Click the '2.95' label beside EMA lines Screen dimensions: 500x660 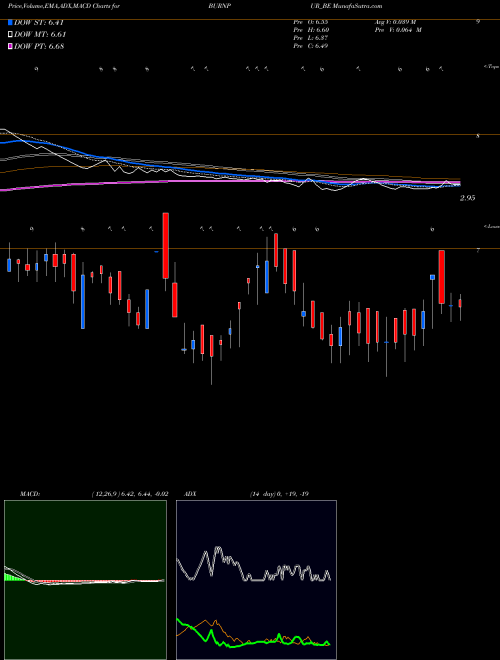pos(468,198)
